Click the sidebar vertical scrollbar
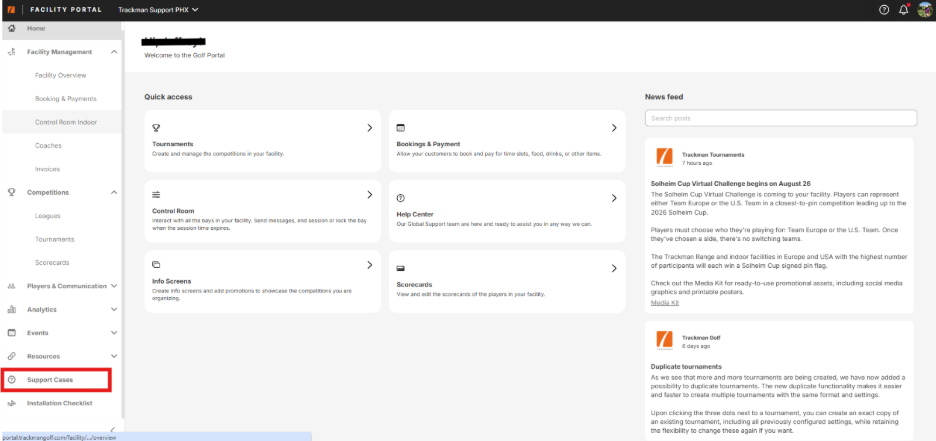The image size is (936, 441). [124, 221]
